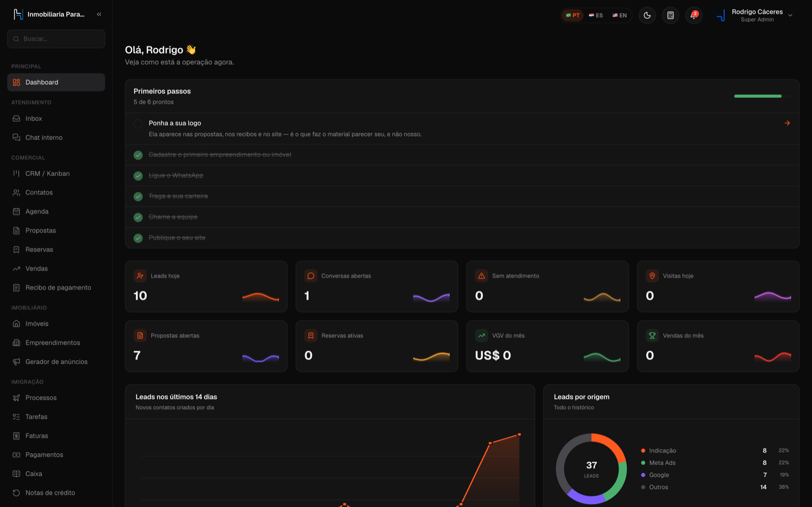Uncheck "Cadastre o primeiro empreendimento ou imóvel" step
The height and width of the screenshot is (507, 812).
click(x=138, y=155)
